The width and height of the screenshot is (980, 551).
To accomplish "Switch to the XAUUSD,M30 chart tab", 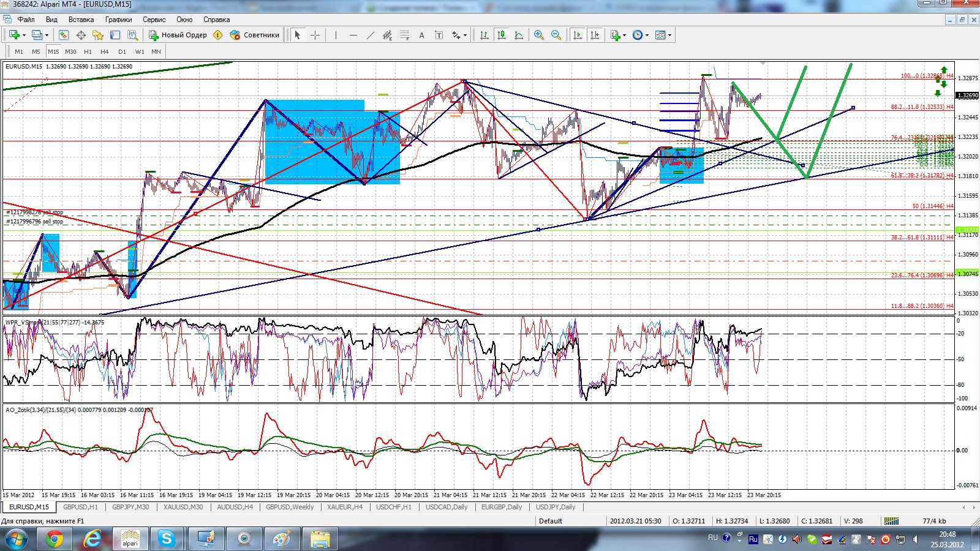I will click(x=183, y=507).
